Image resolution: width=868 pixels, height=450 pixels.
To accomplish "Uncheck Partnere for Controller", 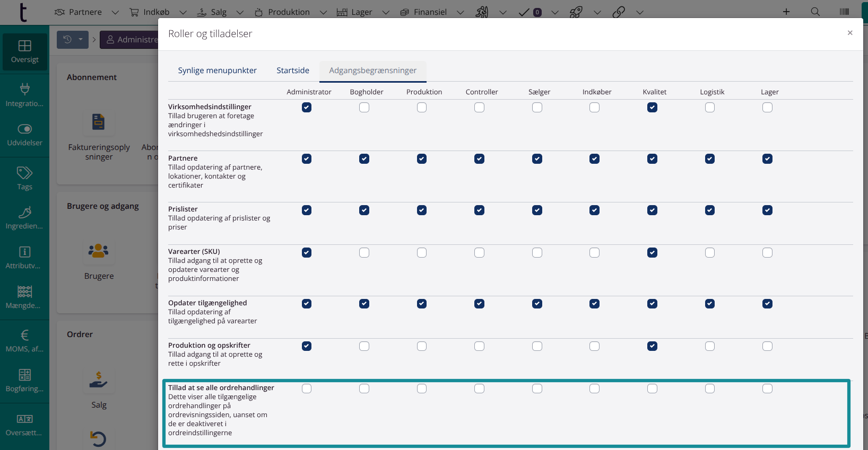I will [x=479, y=159].
